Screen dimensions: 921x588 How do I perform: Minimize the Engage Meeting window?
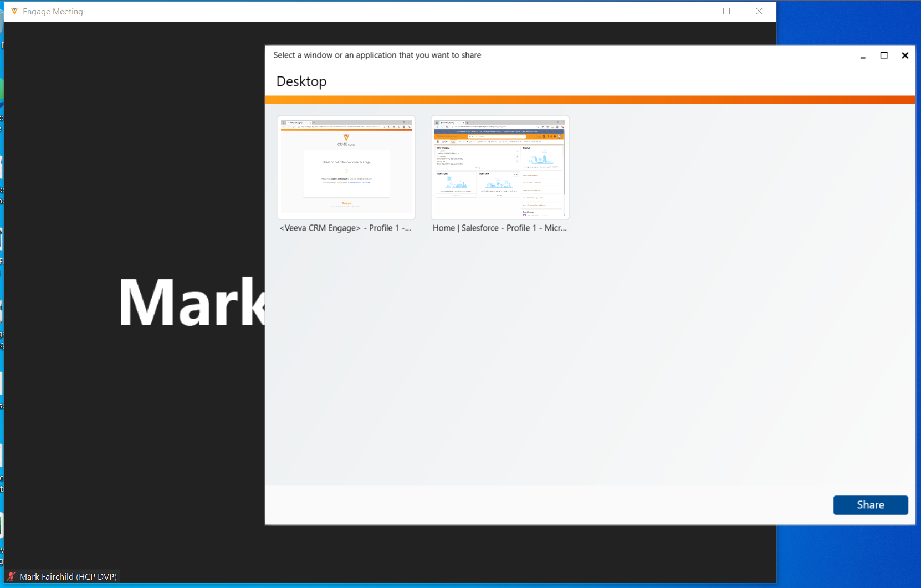[x=694, y=11]
